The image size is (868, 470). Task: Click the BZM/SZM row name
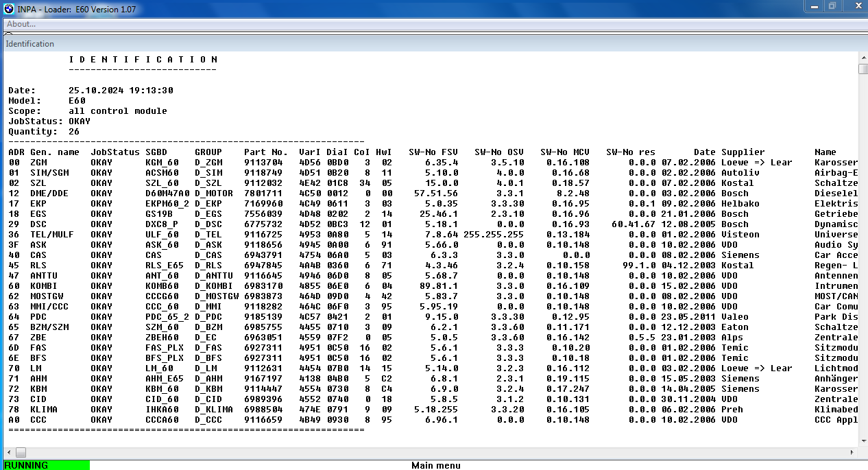click(49, 327)
